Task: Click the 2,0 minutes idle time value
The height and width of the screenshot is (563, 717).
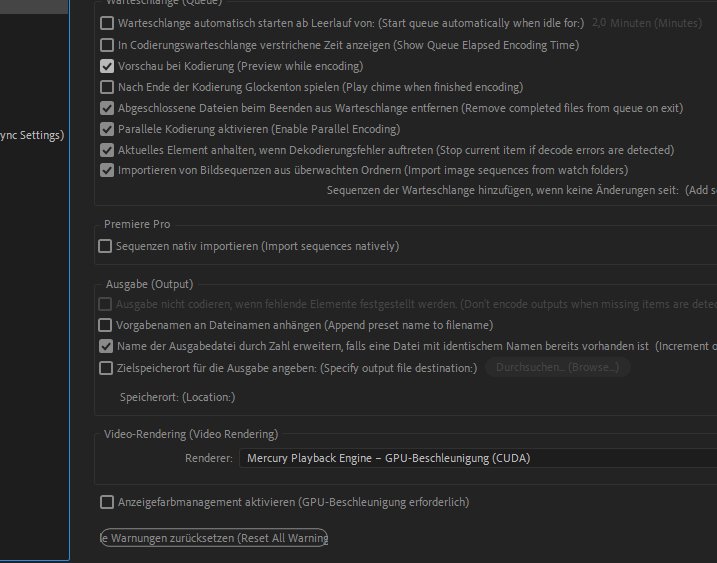Action: click(x=606, y=23)
